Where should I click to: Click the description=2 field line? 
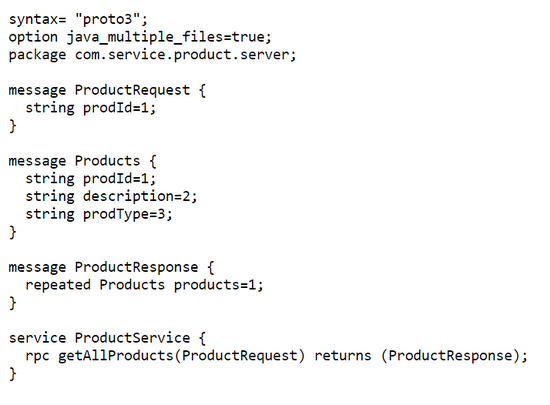point(111,196)
